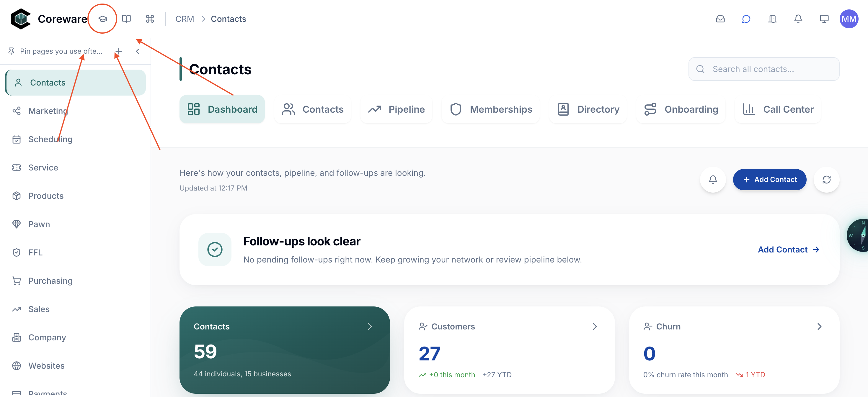Open Purchasing in the sidebar

pyautogui.click(x=76, y=280)
